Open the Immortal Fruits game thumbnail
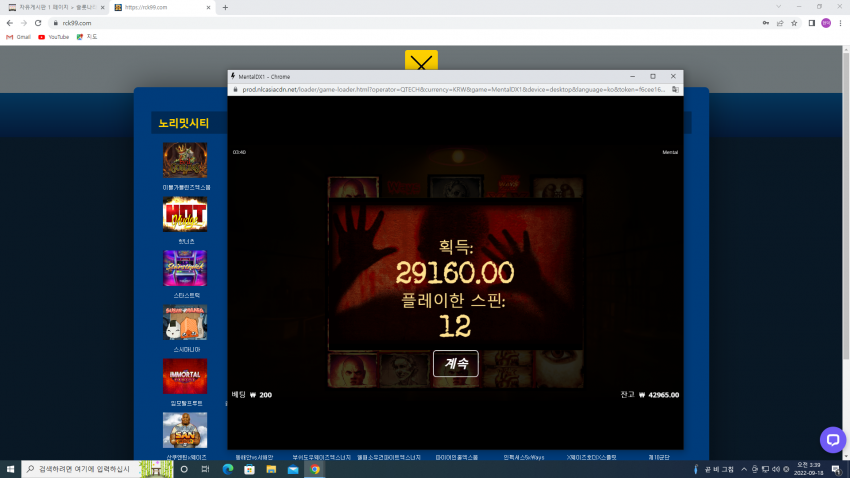Image resolution: width=850 pixels, height=478 pixels. pyautogui.click(x=185, y=376)
